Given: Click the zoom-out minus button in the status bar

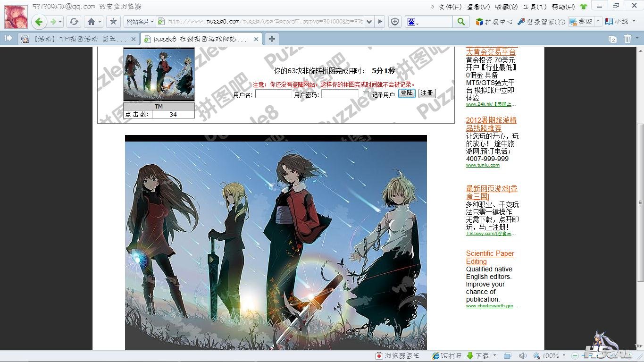Looking at the screenshot, I should pyautogui.click(x=575, y=355).
